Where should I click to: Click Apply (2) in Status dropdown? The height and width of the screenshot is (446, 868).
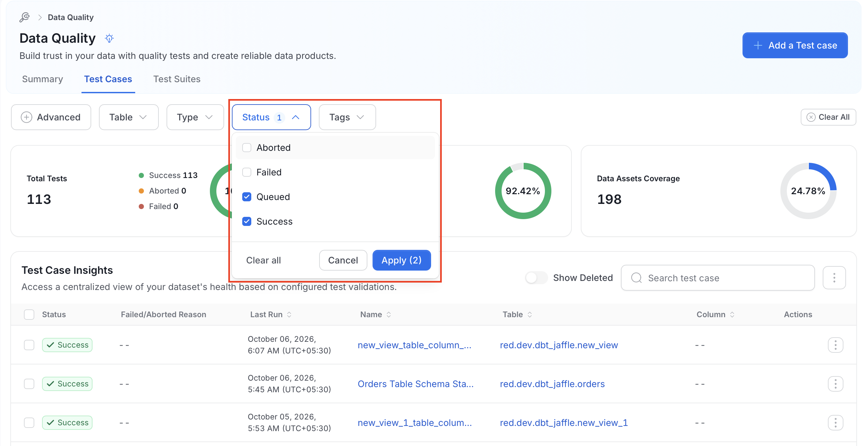pos(401,260)
